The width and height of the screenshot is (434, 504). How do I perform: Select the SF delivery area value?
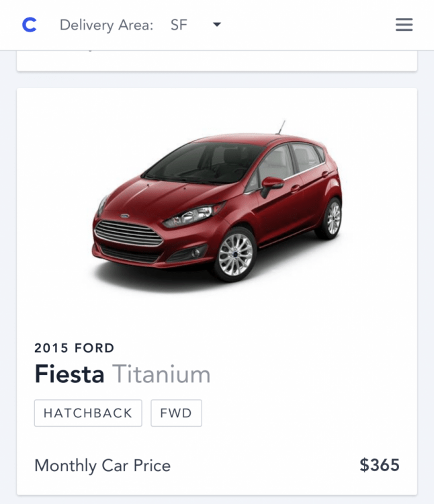point(179,26)
